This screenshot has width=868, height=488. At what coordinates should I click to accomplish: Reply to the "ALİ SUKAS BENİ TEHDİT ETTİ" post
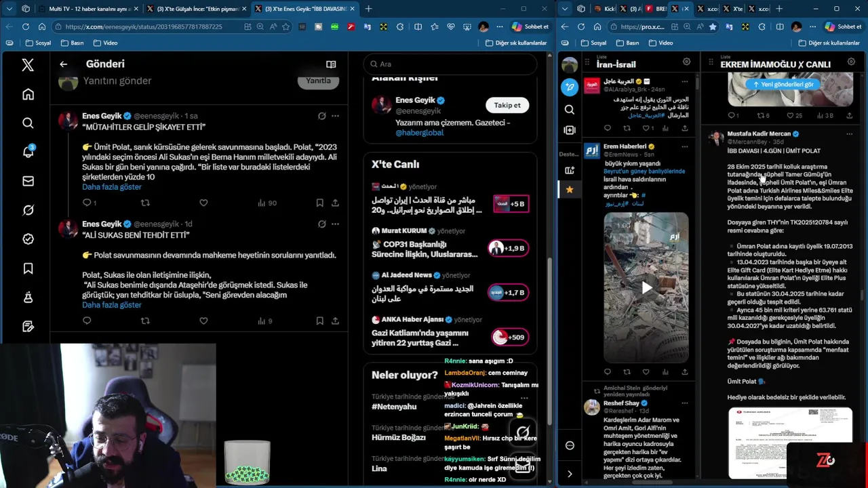pyautogui.click(x=87, y=321)
